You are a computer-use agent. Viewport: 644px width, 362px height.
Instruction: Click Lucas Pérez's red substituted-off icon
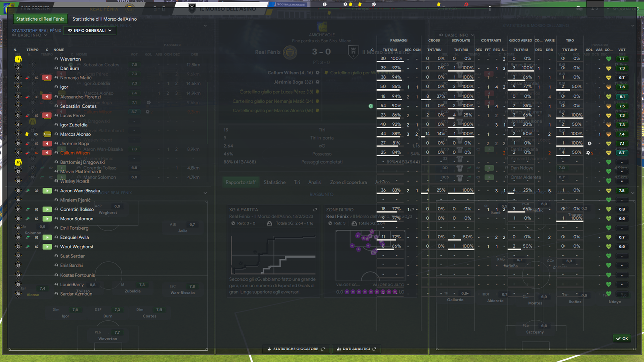point(47,116)
